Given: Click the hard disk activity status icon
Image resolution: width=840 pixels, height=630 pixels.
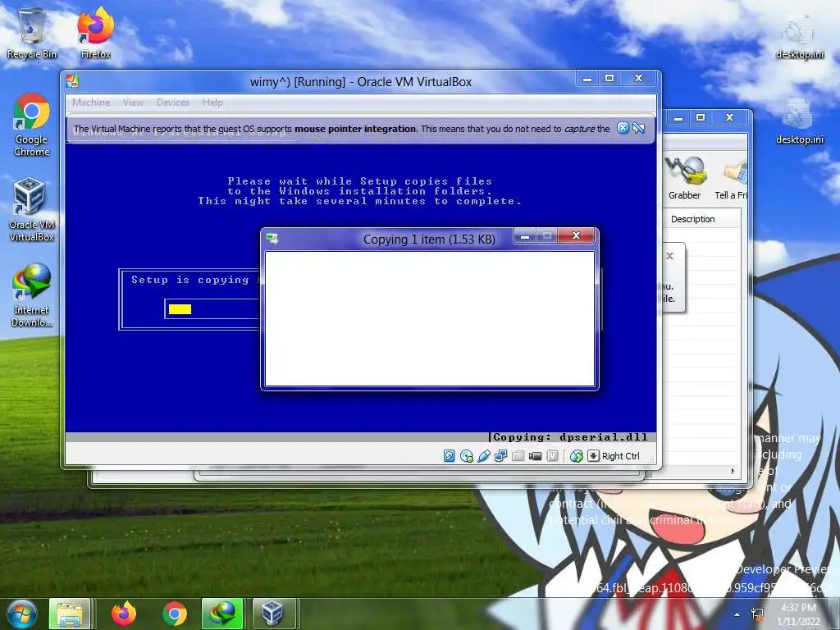Looking at the screenshot, I should tap(449, 456).
